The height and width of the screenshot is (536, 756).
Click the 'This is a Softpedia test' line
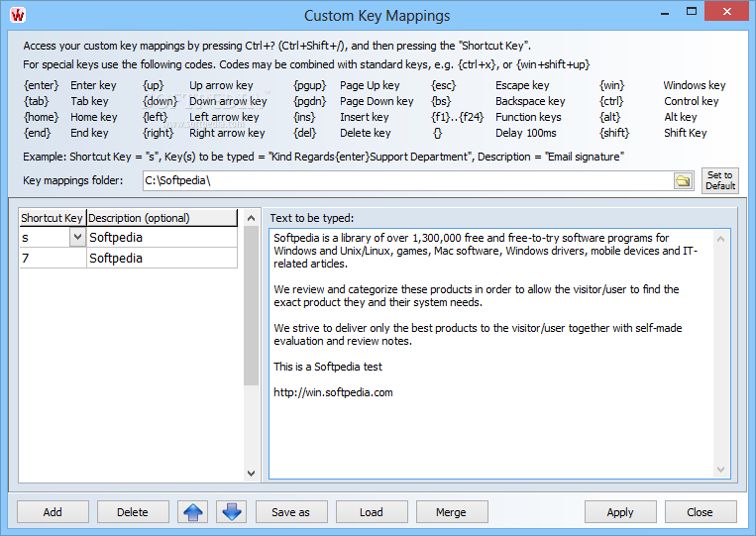[328, 367]
